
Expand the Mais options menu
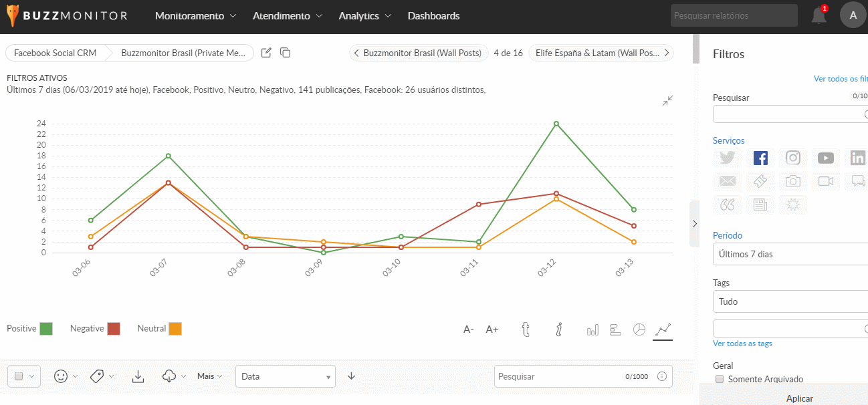tap(210, 376)
